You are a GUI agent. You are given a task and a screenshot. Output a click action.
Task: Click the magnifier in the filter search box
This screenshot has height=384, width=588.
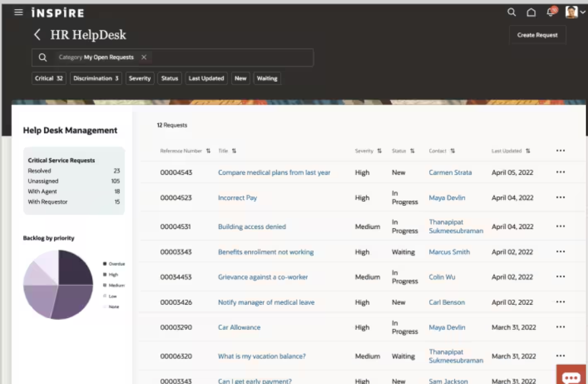pos(43,57)
